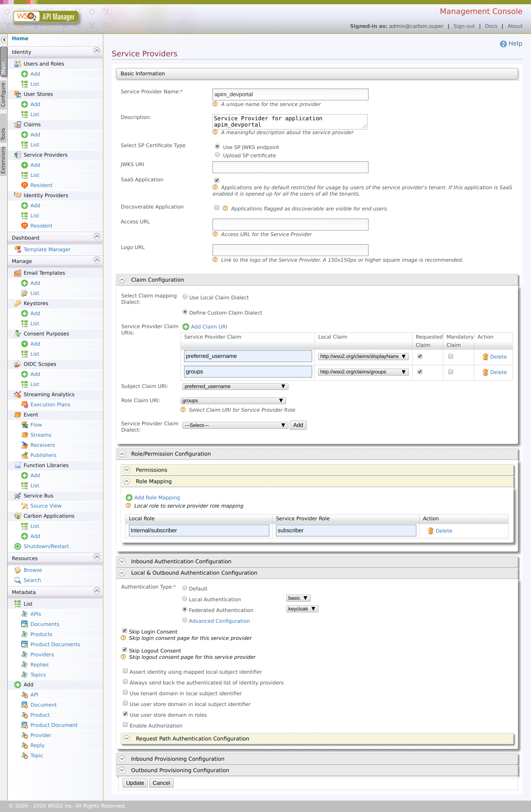Click the Shutdown/Restart icon in sidebar
Screen dimensions: 531x812
coord(17,546)
